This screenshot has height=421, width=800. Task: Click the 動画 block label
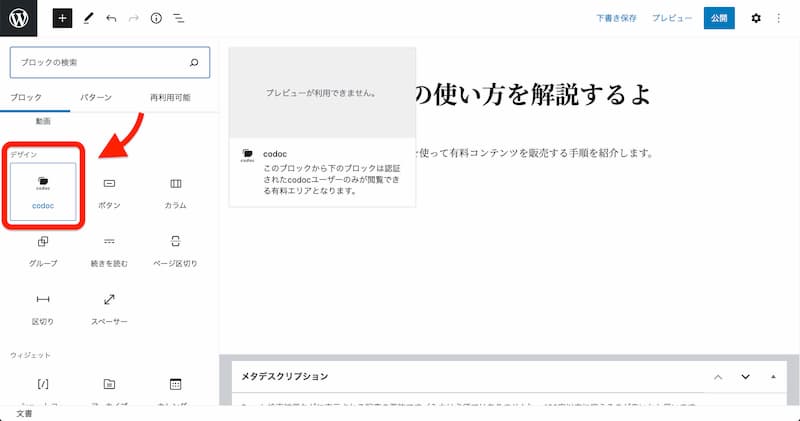(x=43, y=121)
